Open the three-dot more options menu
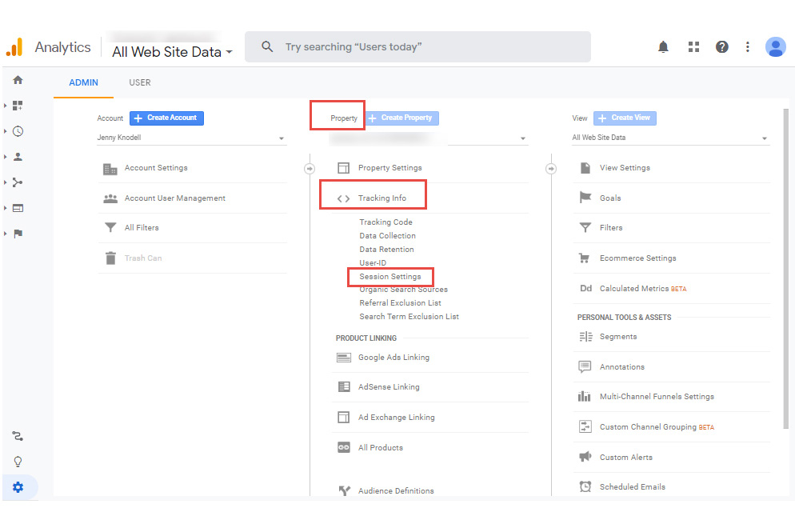The height and width of the screenshot is (532, 795). coord(747,47)
